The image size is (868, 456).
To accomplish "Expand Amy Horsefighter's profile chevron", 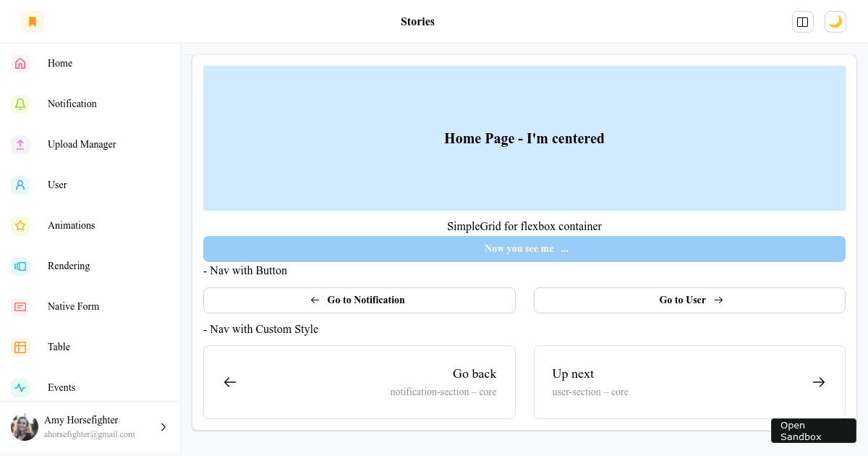I will (163, 427).
